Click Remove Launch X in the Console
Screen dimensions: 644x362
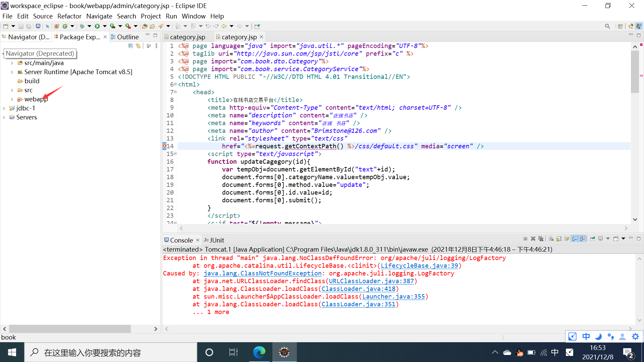coord(533,239)
